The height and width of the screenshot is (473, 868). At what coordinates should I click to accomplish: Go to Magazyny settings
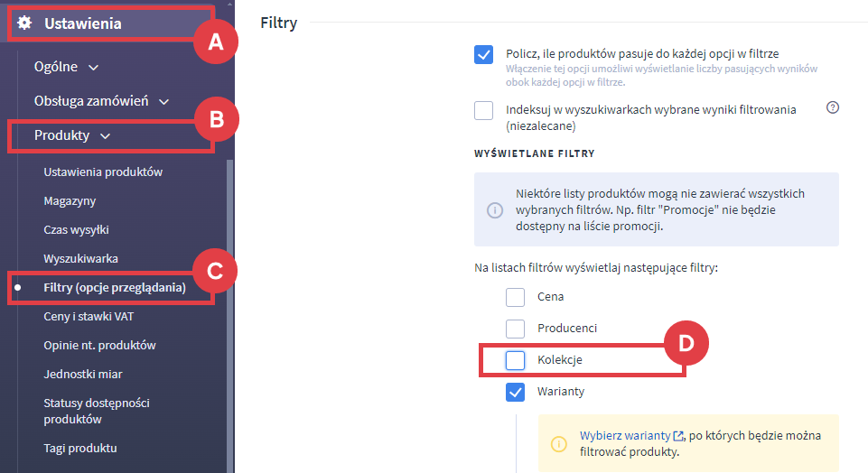point(70,200)
